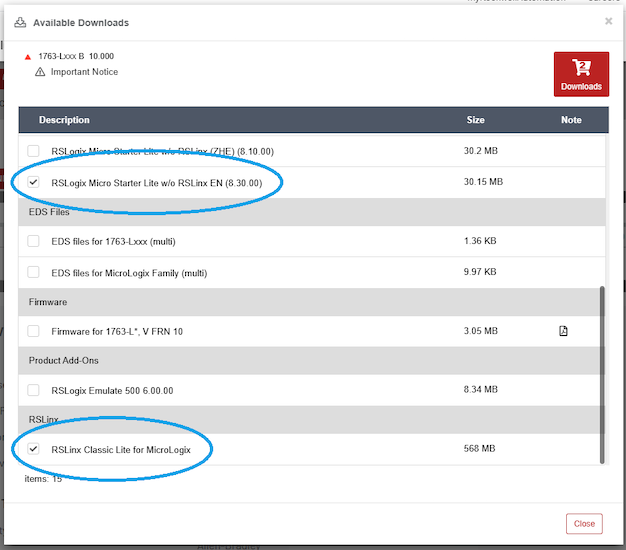626x550 pixels.
Task: Click the downloads list vertical scrollbar
Action: pos(602,375)
